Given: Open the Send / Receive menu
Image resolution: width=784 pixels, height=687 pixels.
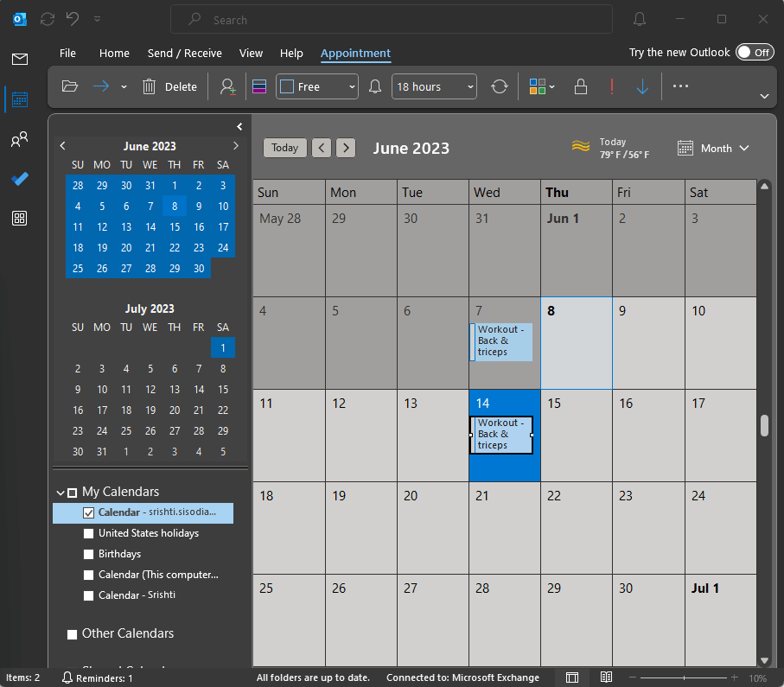Looking at the screenshot, I should (184, 53).
